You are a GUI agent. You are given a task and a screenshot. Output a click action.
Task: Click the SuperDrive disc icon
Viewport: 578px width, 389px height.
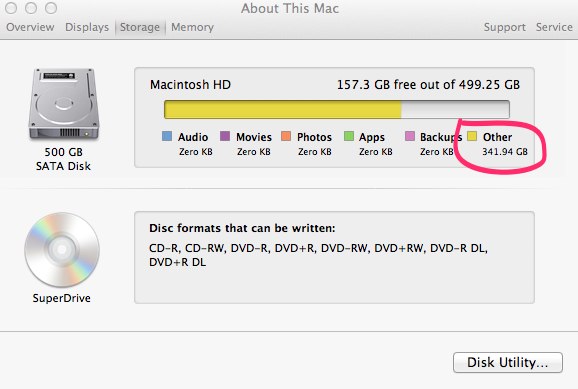(x=62, y=250)
